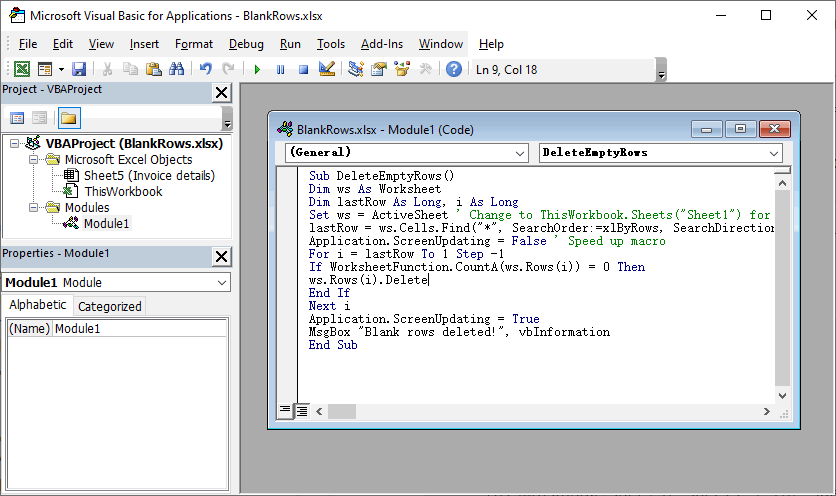Collapse the Modules folder node

click(33, 207)
